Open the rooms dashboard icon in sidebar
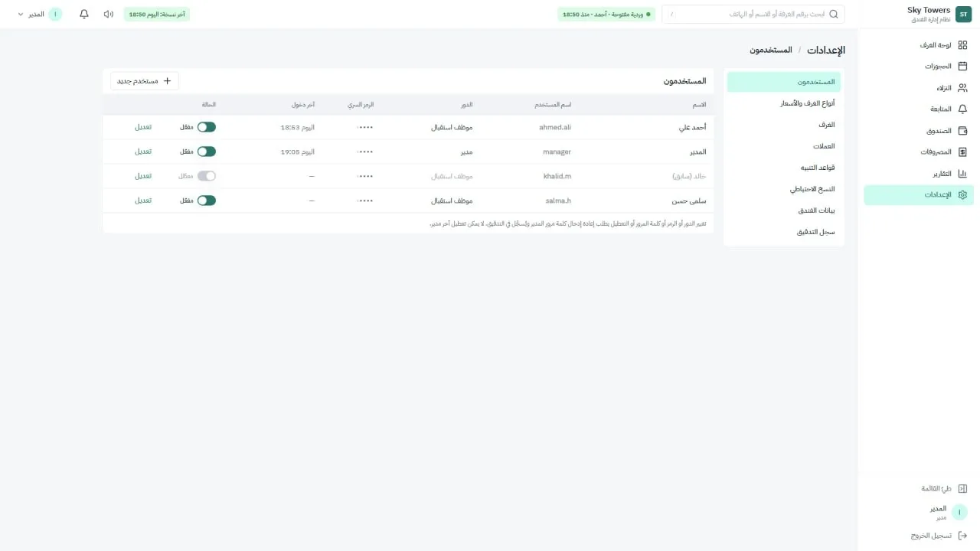The image size is (980, 551). 962,45
